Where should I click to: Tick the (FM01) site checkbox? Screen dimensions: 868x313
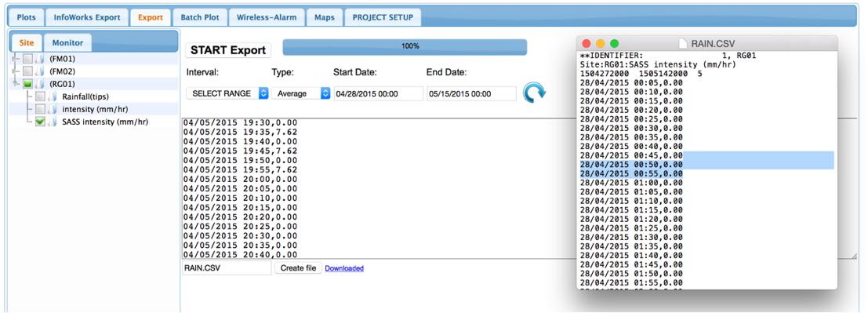[27, 60]
